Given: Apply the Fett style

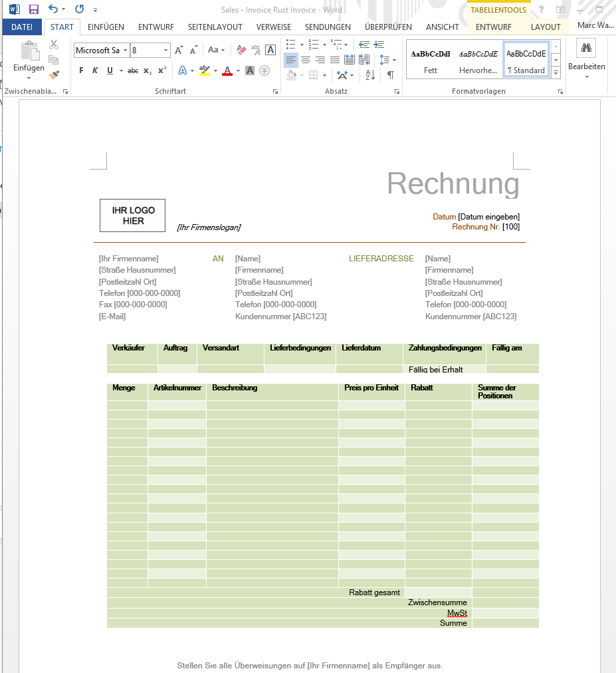Looking at the screenshot, I should pyautogui.click(x=430, y=61).
